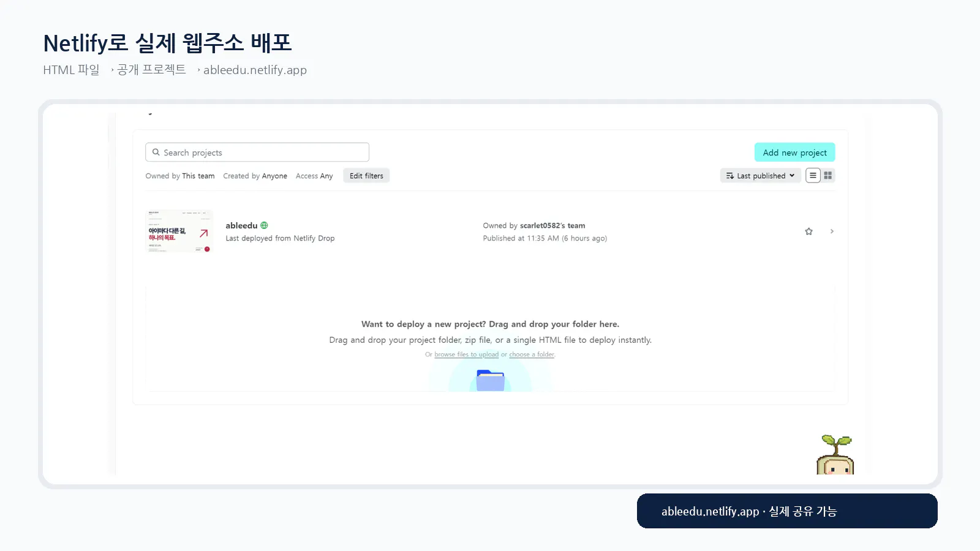980x551 pixels.
Task: Click the Search projects input field
Action: (257, 152)
